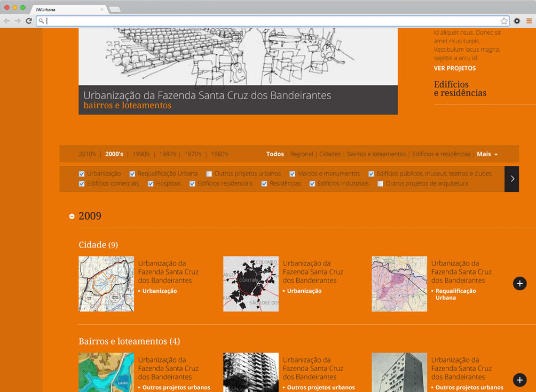The image size is (536, 392).
Task: Enable the Outros projetos urbanos checkbox
Action: pyautogui.click(x=209, y=174)
